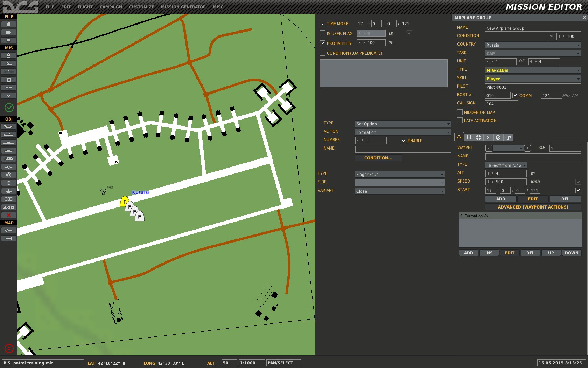Image resolution: width=588 pixels, height=368 pixels.
Task: Click the group NAME input field
Action: pos(533,28)
